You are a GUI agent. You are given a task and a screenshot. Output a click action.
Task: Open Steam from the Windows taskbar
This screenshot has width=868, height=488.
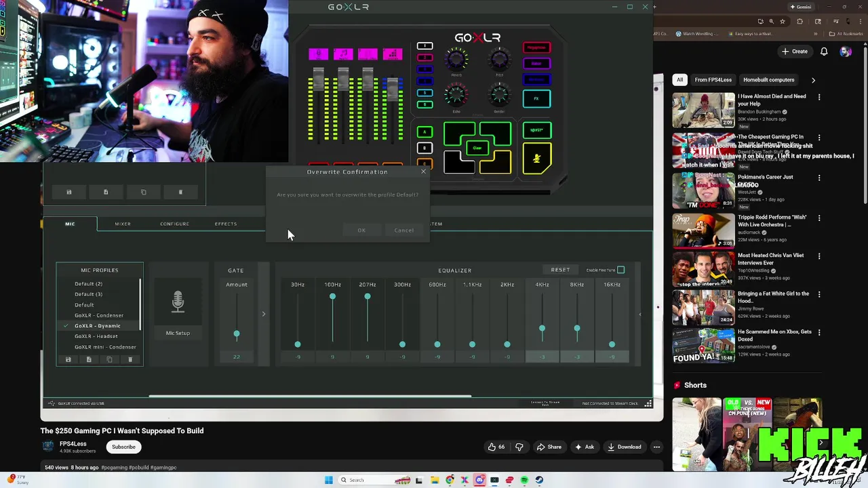[x=539, y=480]
